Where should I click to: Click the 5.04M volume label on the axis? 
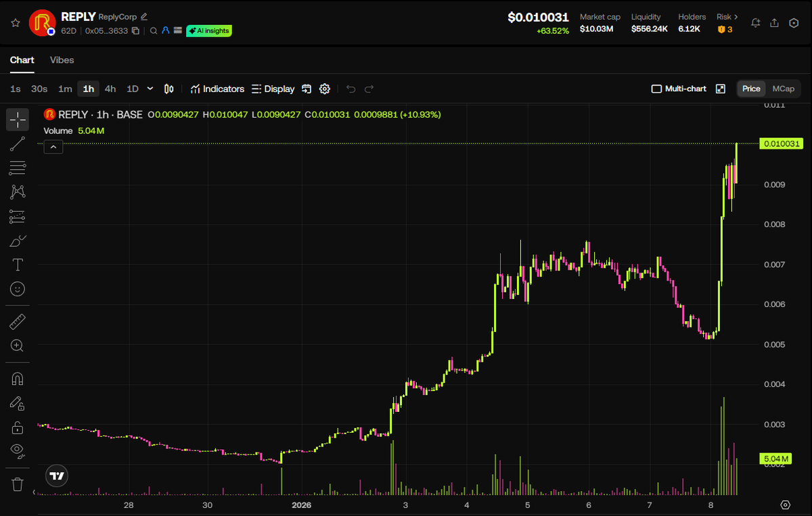774,458
